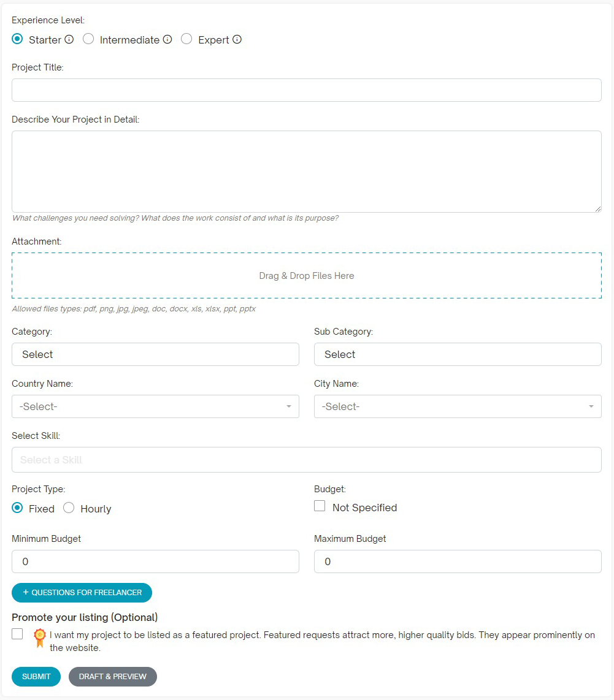Screen dimensions: 614x700
Task: Click the info icon beside Intermediate
Action: [167, 40]
